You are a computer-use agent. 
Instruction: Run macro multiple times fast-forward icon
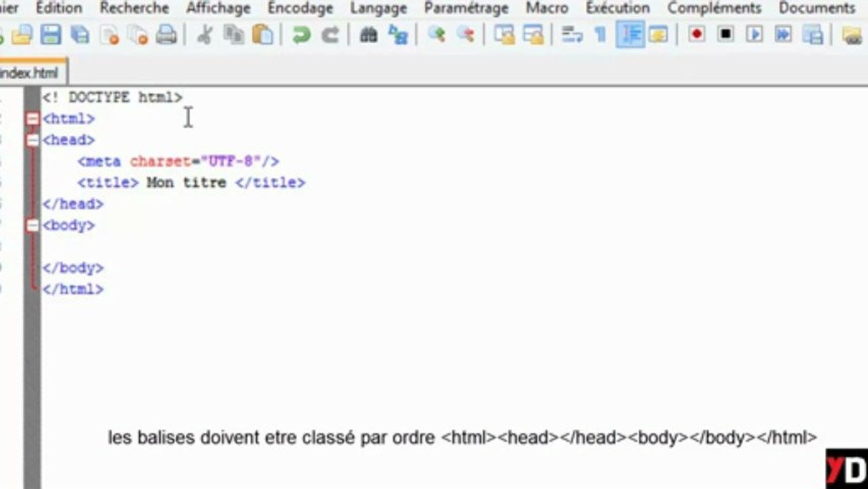(x=783, y=34)
